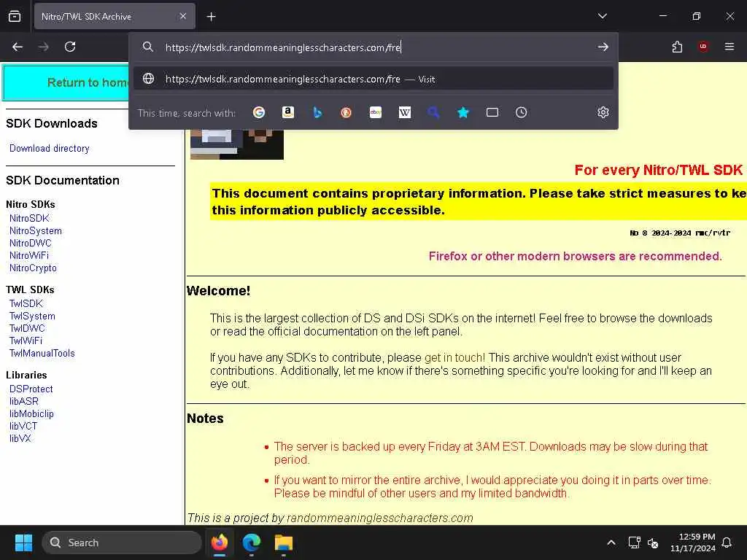Image resolution: width=747 pixels, height=560 pixels.
Task: Open the TwlDWC link
Action: pos(27,328)
